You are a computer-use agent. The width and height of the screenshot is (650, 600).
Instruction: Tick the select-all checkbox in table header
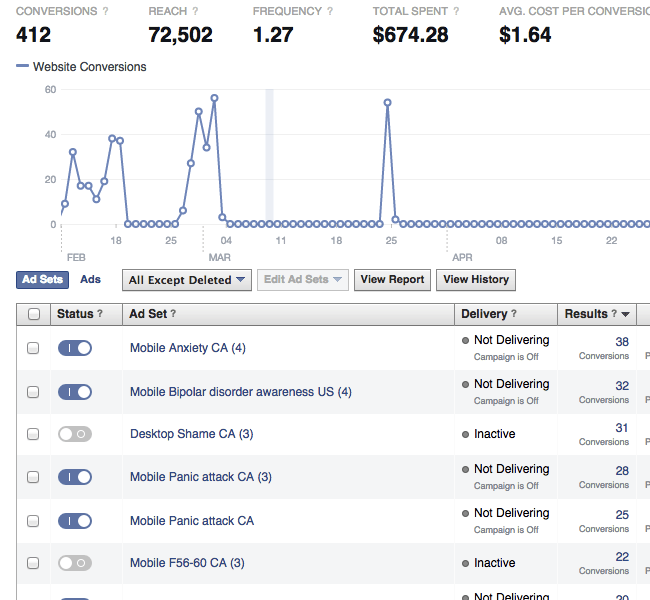tap(34, 314)
